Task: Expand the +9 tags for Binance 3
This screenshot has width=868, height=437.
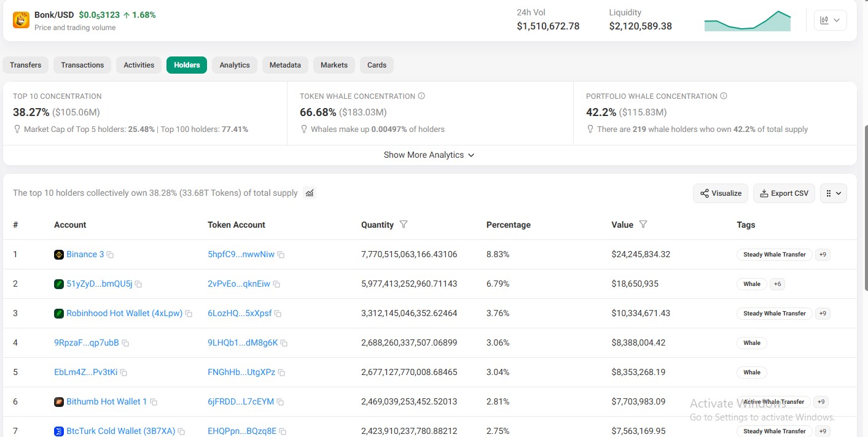Action: (823, 254)
